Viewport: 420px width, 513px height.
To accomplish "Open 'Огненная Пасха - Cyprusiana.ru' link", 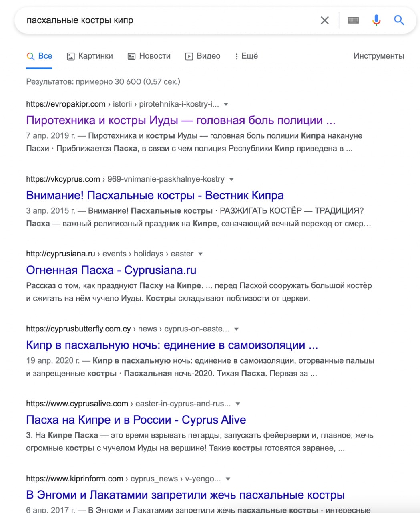I will 111,270.
